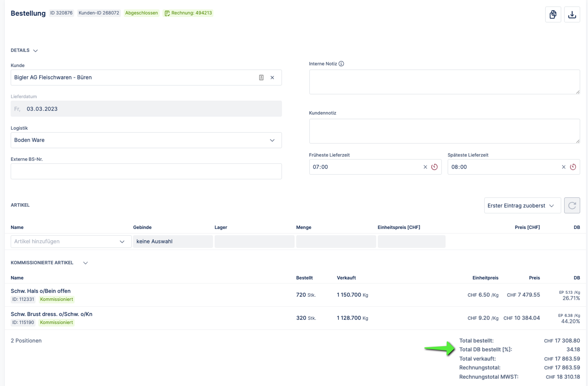The image size is (588, 386).
Task: Open the Logistik dropdown Boden Ware
Action: pyautogui.click(x=146, y=140)
